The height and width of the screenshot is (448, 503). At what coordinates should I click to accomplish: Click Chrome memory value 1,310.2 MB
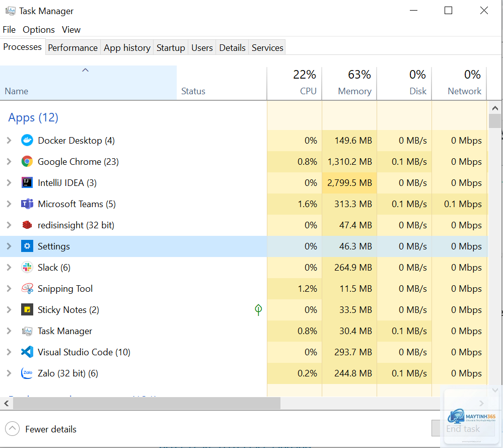click(x=349, y=162)
